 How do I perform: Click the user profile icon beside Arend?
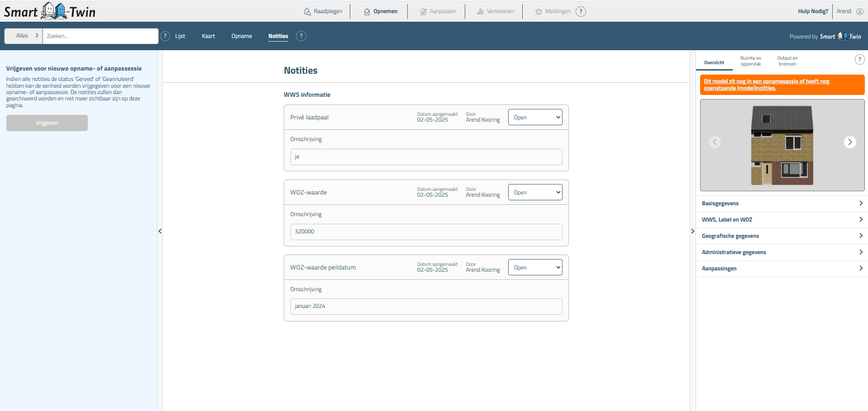pyautogui.click(x=859, y=12)
